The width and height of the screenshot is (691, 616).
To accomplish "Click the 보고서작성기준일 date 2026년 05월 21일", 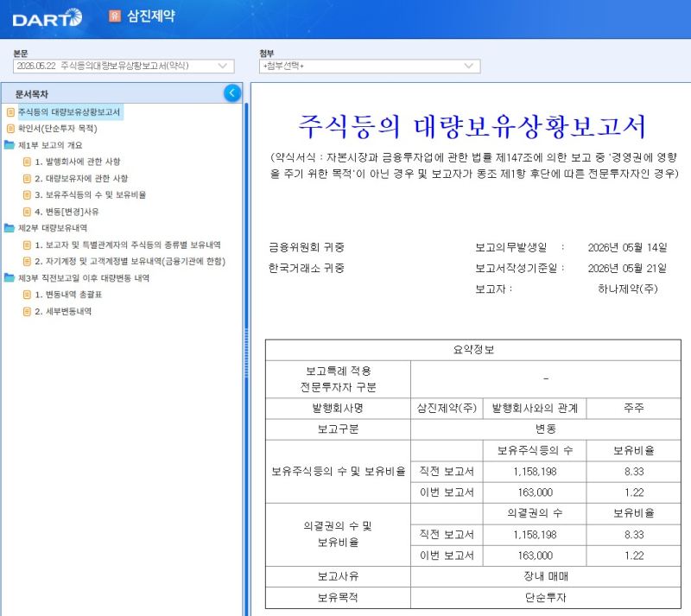I will click(627, 269).
